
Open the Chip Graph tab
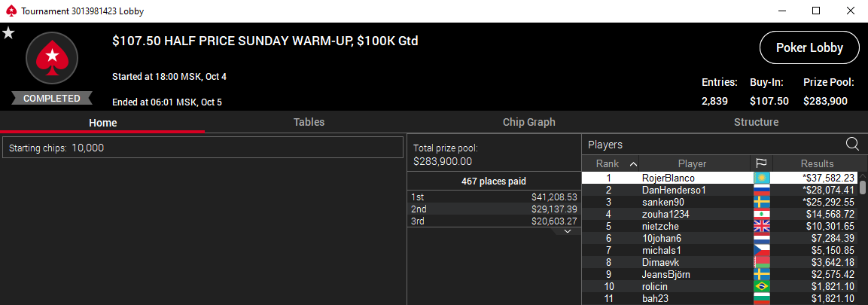click(x=528, y=122)
